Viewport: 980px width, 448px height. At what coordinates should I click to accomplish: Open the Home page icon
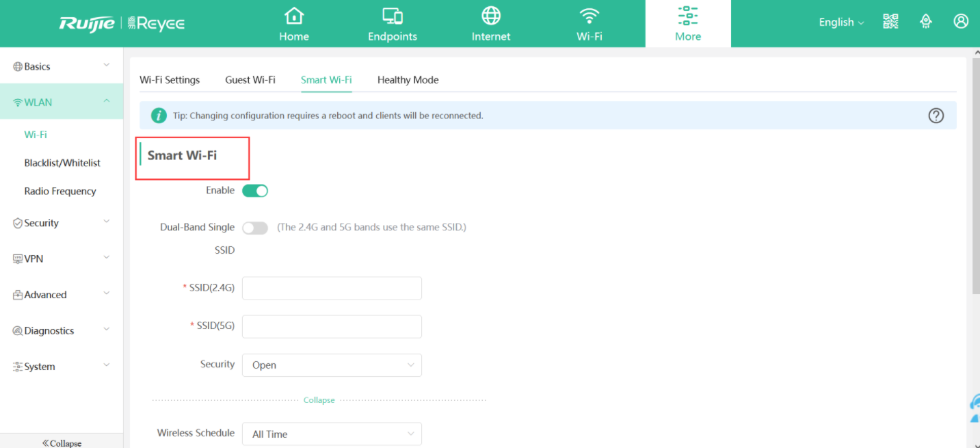coord(294,16)
